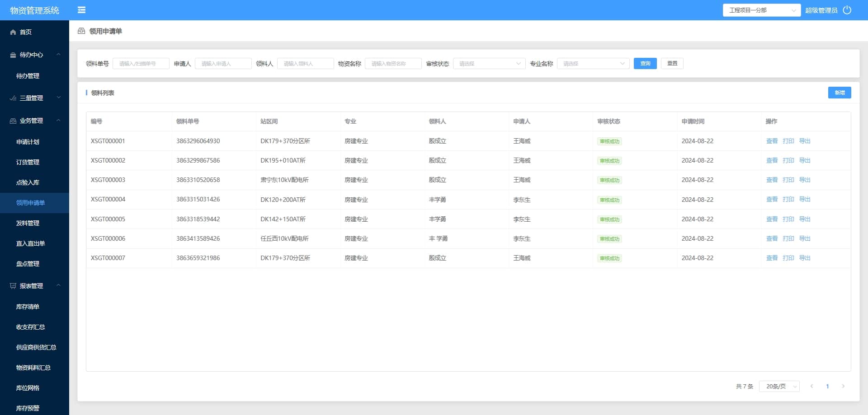Screen dimensions: 868x415
Task: Click 导出 for row XSGT000003
Action: click(x=805, y=180)
